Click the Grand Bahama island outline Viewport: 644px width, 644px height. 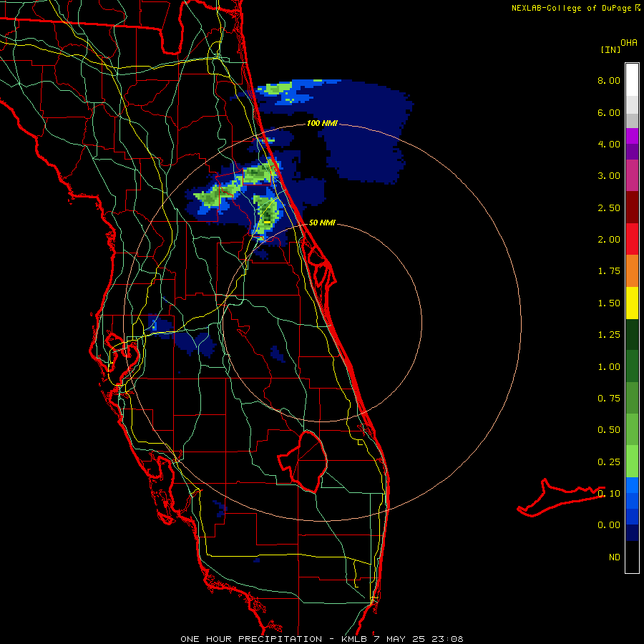(560, 498)
